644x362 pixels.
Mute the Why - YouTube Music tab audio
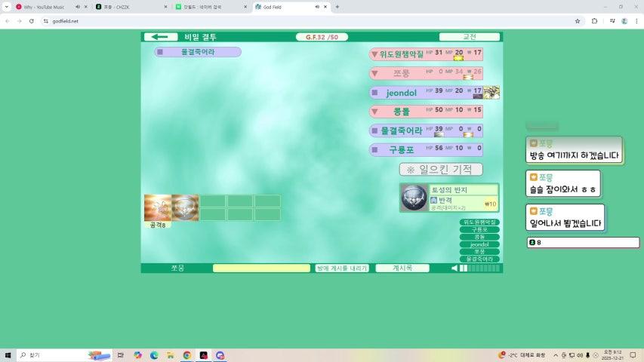click(78, 7)
